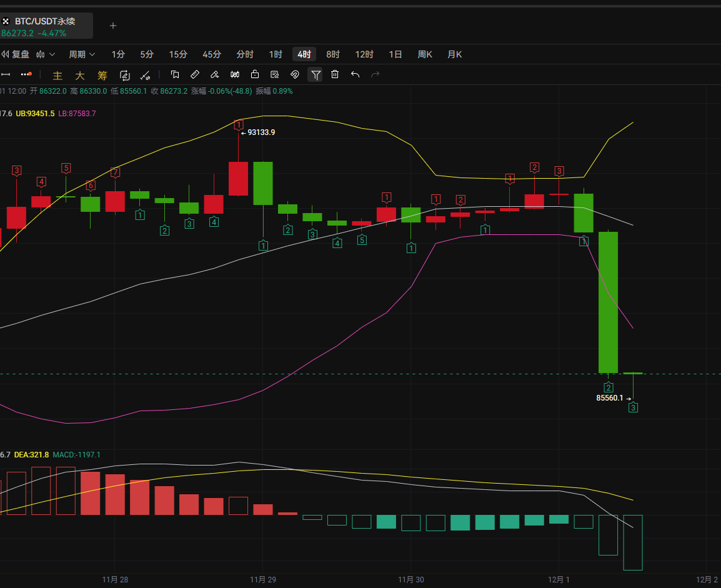The height and width of the screenshot is (588, 721).
Task: Expand the 周期 period dropdown
Action: 82,54
